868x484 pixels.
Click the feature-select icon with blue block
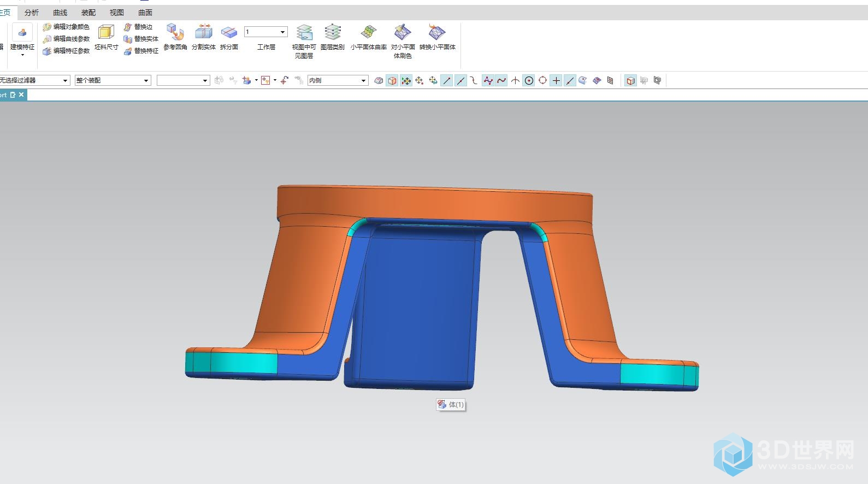point(247,80)
